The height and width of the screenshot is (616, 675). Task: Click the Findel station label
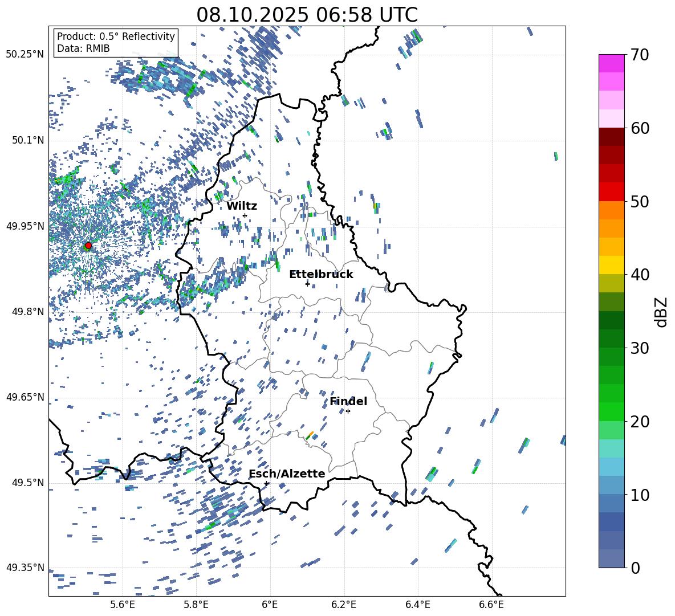(348, 401)
